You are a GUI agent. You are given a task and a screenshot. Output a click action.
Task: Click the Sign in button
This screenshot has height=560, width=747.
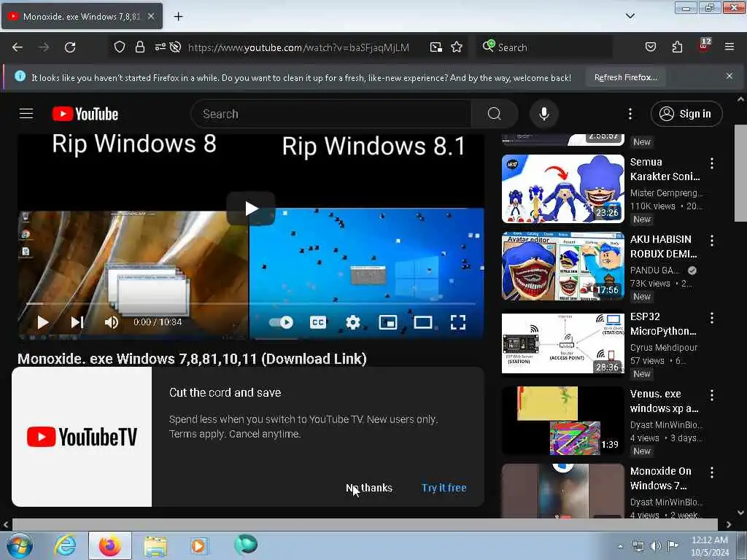[x=686, y=114]
